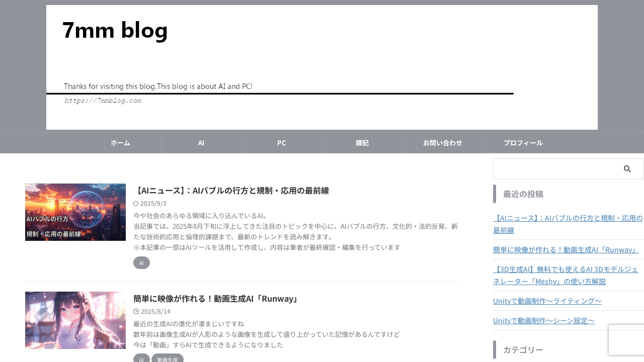The width and height of the screenshot is (644, 362).
Task: Click inside the sidebar search field
Action: point(553,168)
